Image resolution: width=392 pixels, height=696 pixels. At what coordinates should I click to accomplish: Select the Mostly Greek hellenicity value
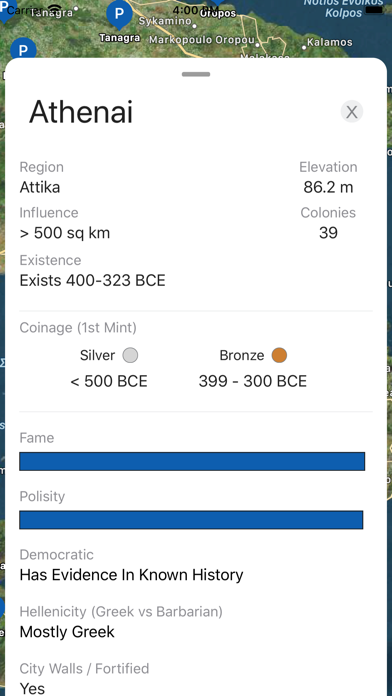67,632
